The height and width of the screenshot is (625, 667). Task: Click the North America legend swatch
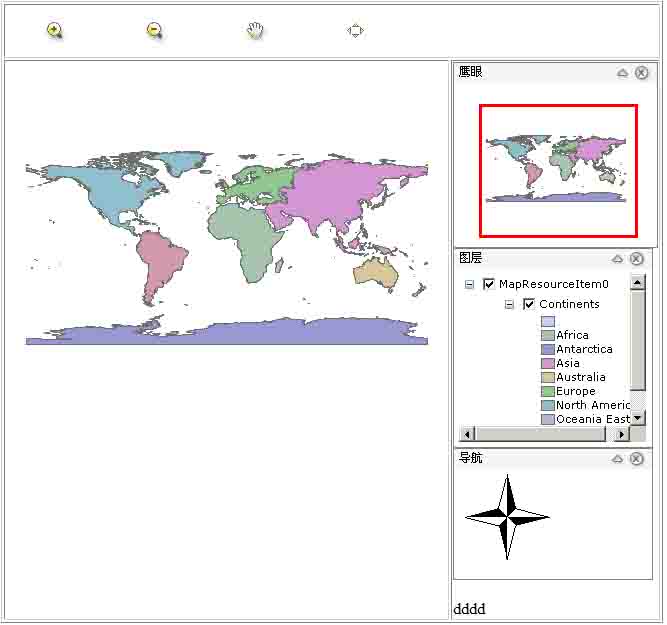pyautogui.click(x=548, y=405)
